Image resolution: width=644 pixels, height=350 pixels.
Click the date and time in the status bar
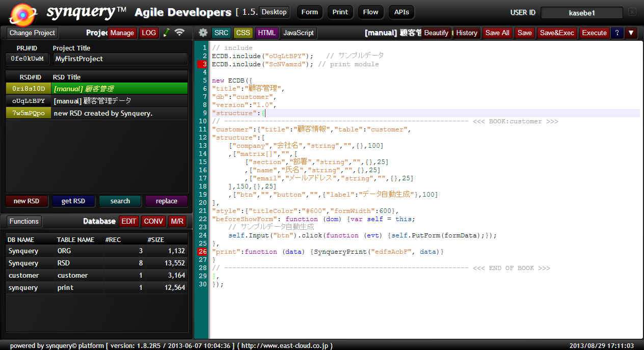click(602, 346)
